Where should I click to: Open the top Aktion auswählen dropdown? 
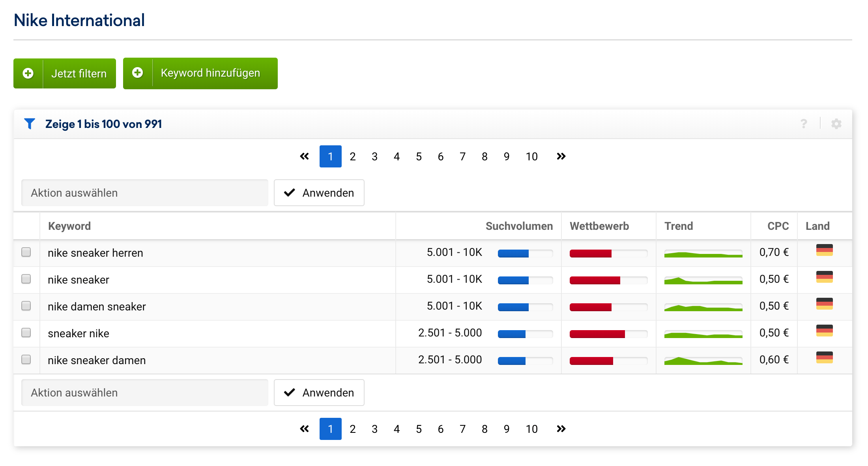(144, 193)
